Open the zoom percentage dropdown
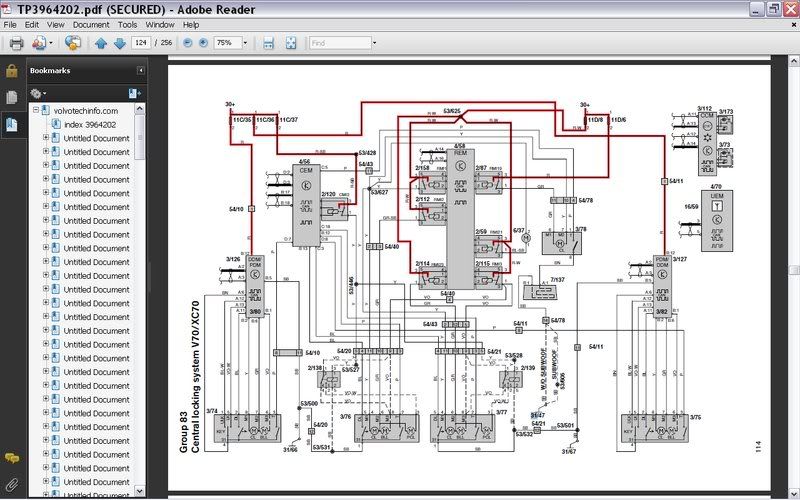Image resolution: width=800 pixels, height=500 pixels. (245, 43)
